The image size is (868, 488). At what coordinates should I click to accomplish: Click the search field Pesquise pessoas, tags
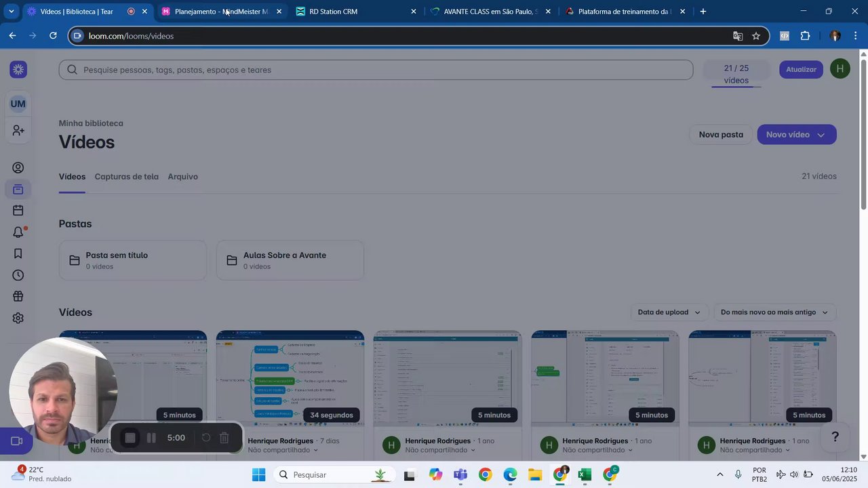[376, 70]
